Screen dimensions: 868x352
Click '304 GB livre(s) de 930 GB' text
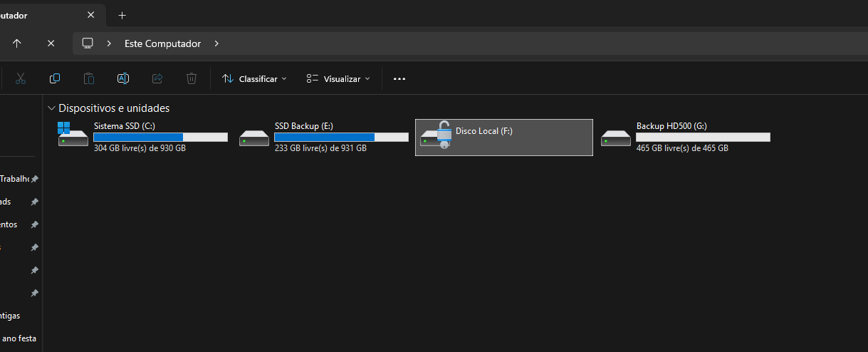pos(140,148)
